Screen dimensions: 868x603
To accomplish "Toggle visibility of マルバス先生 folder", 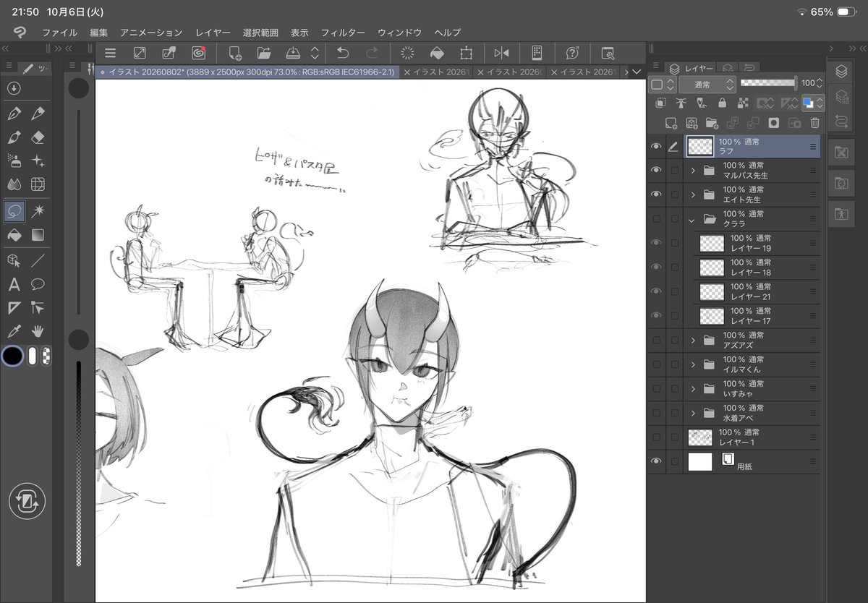I will pyautogui.click(x=656, y=171).
